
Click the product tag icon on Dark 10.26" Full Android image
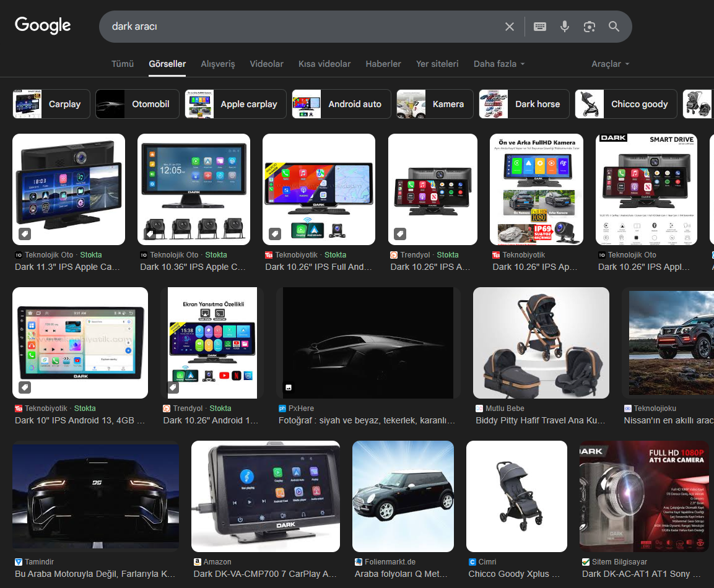pos(274,234)
